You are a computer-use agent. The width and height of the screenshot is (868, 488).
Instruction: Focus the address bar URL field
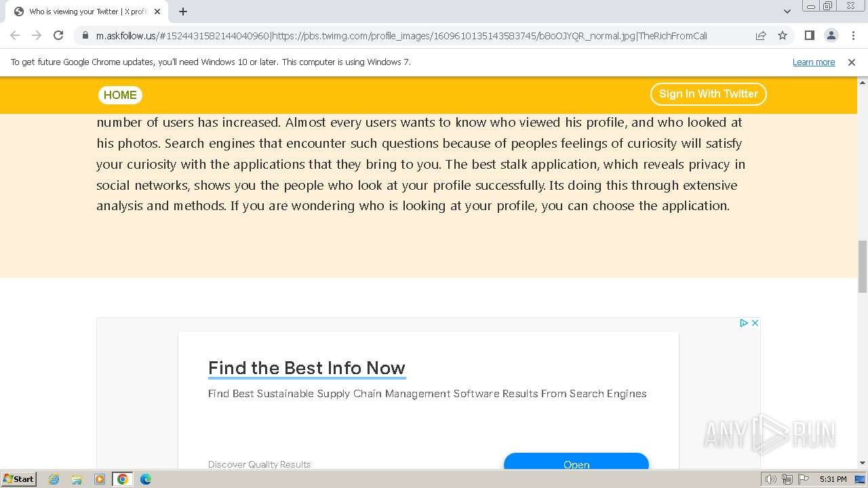(400, 35)
